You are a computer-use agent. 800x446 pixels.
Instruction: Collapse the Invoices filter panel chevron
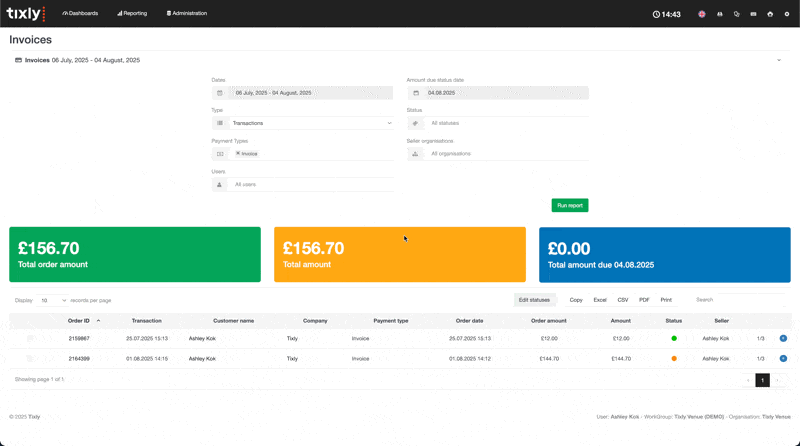point(779,60)
